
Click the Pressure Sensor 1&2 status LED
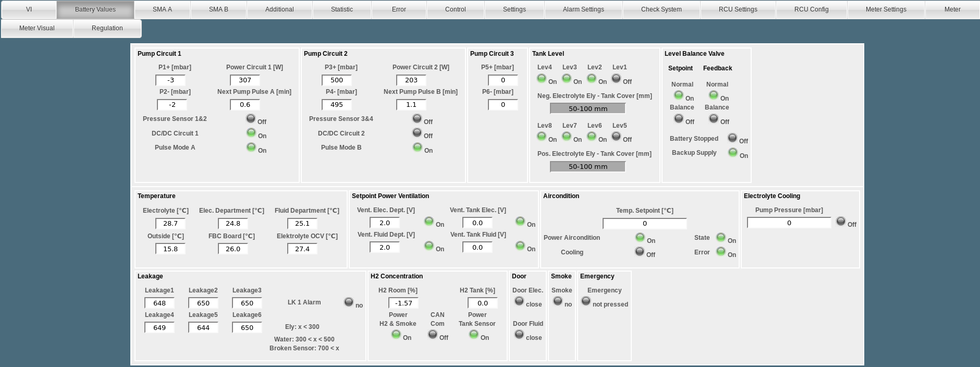pos(251,119)
